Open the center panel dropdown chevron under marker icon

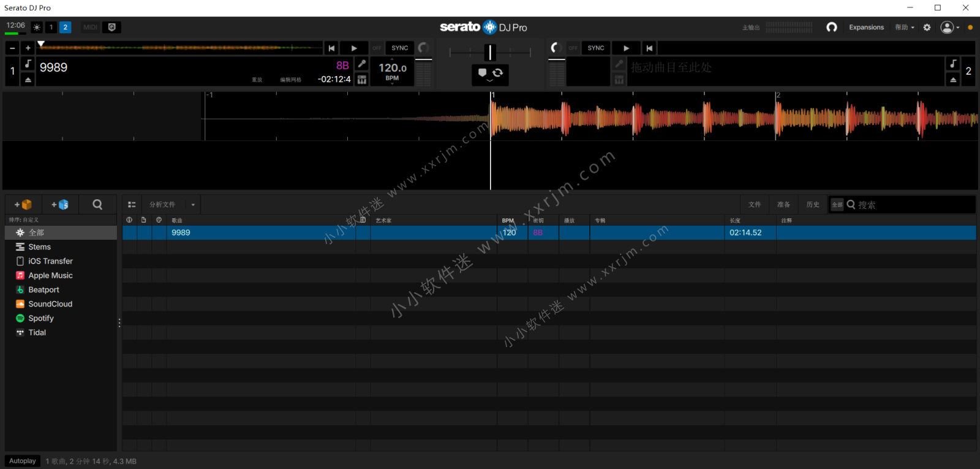click(x=490, y=81)
